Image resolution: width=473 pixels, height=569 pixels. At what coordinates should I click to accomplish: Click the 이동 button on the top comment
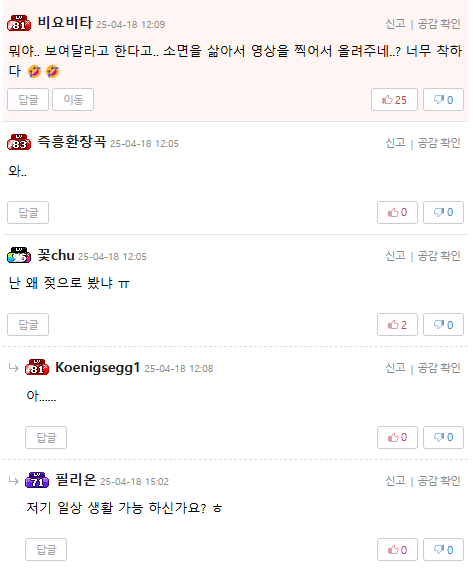click(73, 99)
